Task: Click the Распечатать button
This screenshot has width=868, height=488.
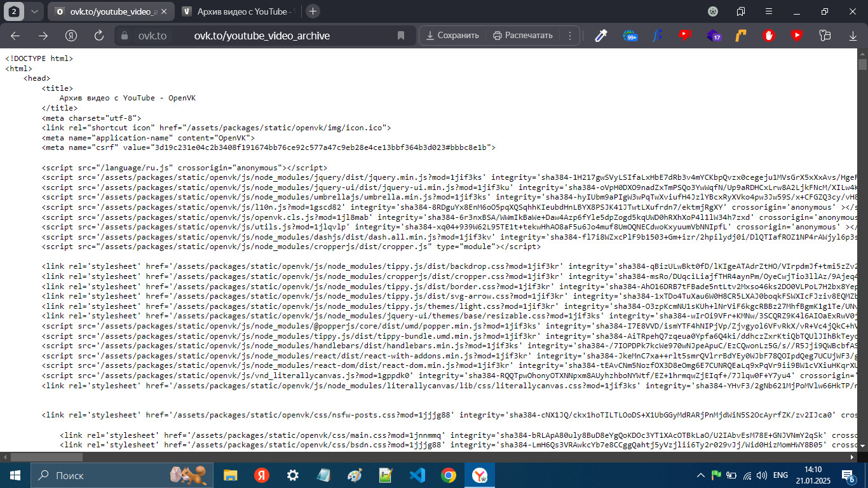Action: tap(523, 36)
